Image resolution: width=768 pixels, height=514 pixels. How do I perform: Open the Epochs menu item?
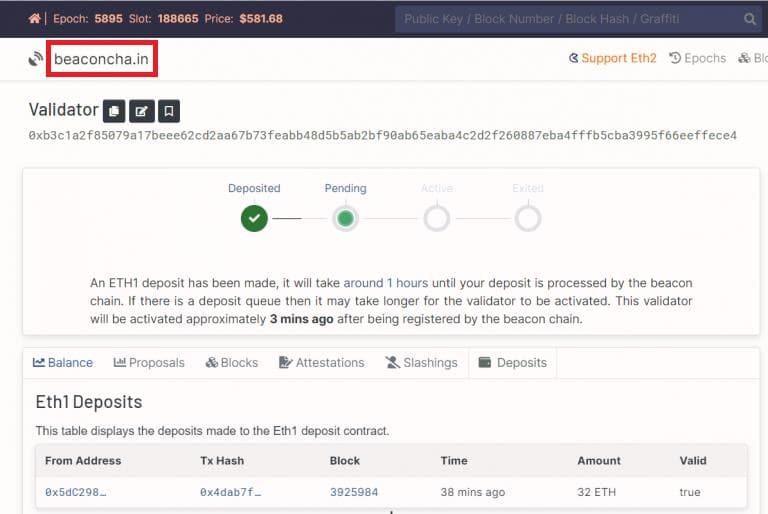(x=697, y=58)
